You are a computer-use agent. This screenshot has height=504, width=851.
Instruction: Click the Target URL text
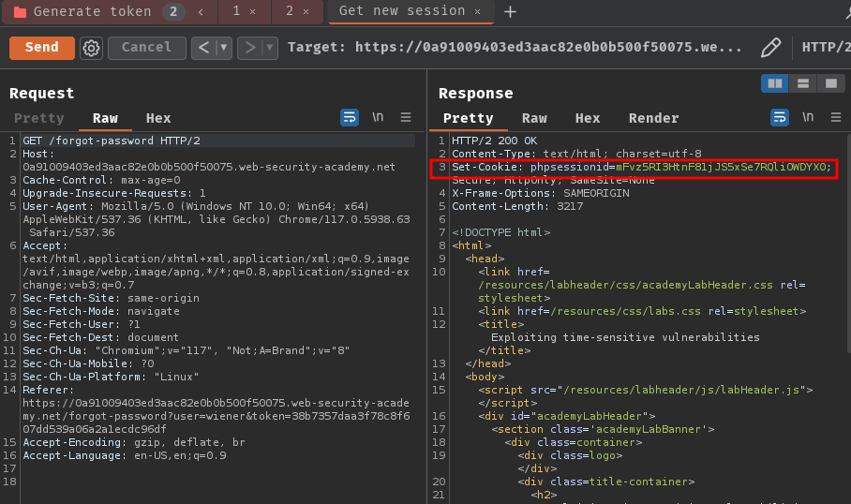pyautogui.click(x=548, y=47)
